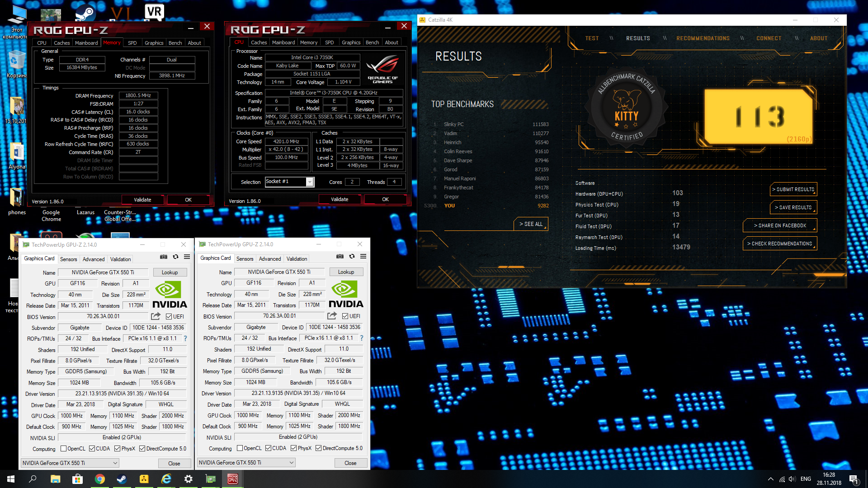Switch to SPD tab in left CPU-Z
Screen dimensions: 868x488
click(132, 43)
